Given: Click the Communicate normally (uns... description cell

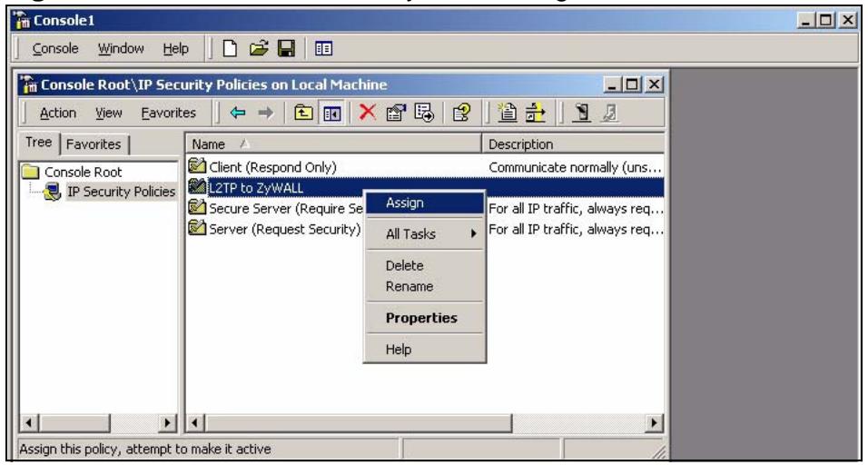Looking at the screenshot, I should point(576,166).
